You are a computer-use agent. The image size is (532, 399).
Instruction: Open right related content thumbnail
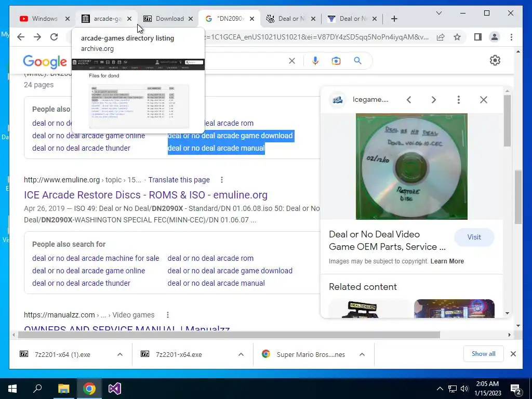coord(454,309)
